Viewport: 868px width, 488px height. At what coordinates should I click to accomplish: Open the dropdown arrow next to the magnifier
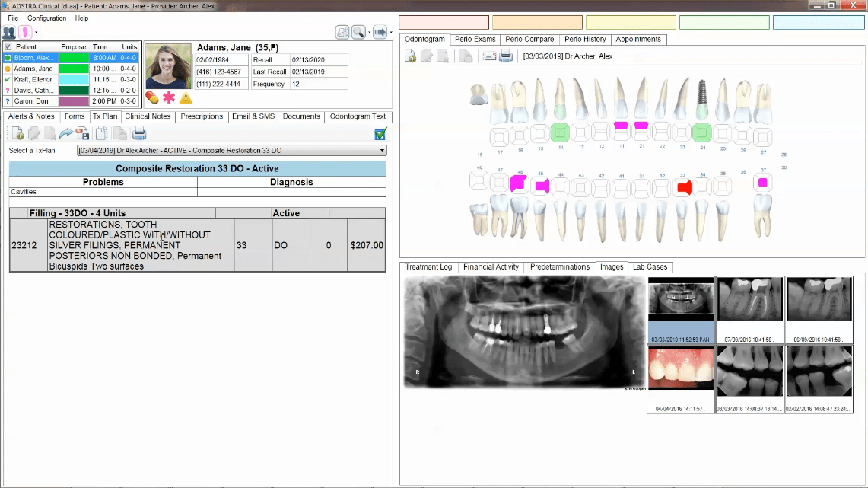[x=369, y=32]
